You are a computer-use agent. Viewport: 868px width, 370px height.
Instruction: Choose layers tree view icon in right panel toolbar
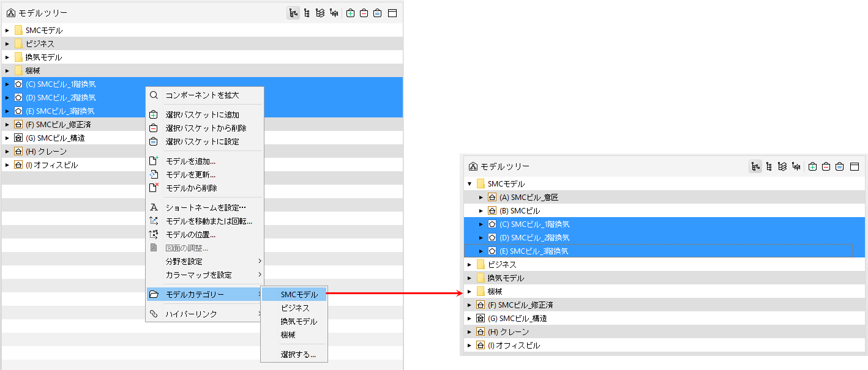(x=782, y=166)
